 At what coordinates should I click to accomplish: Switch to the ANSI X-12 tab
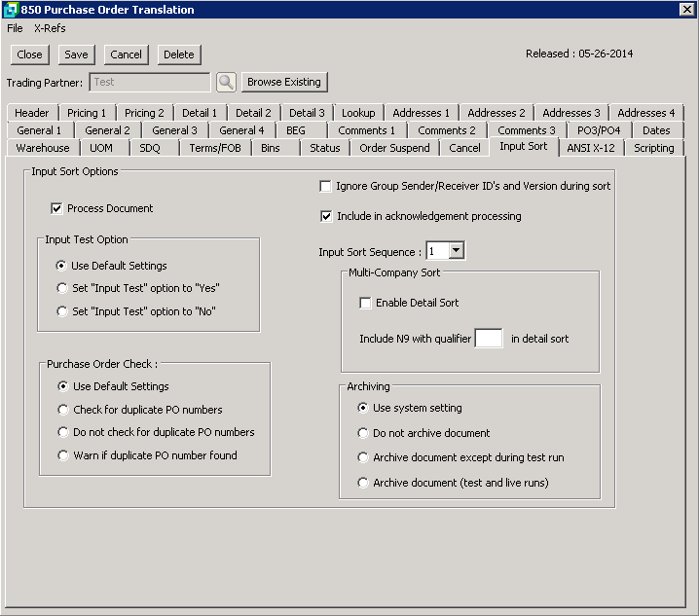(x=590, y=148)
